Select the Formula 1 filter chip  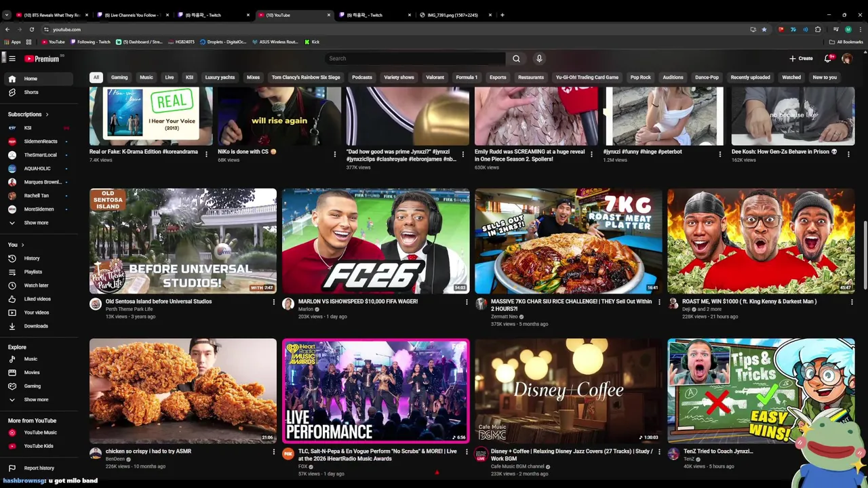467,77
